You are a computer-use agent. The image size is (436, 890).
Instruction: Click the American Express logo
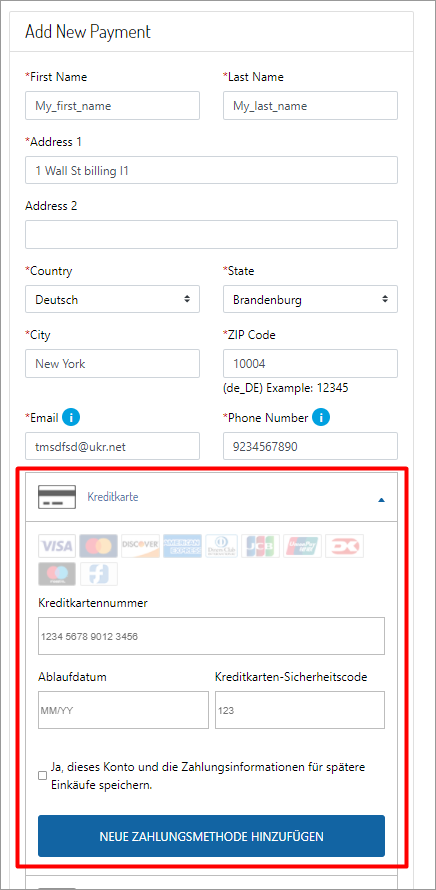[x=182, y=546]
